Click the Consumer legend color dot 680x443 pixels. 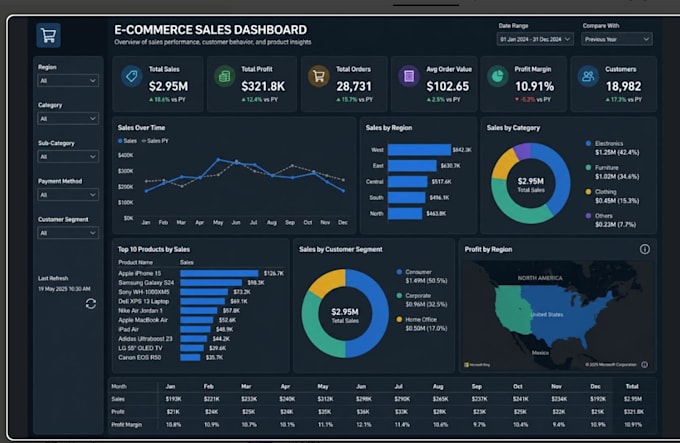pos(399,272)
